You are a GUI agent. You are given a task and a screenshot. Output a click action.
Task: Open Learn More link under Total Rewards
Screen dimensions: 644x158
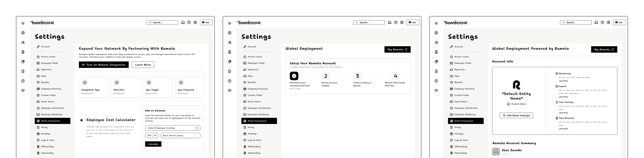click(x=563, y=129)
